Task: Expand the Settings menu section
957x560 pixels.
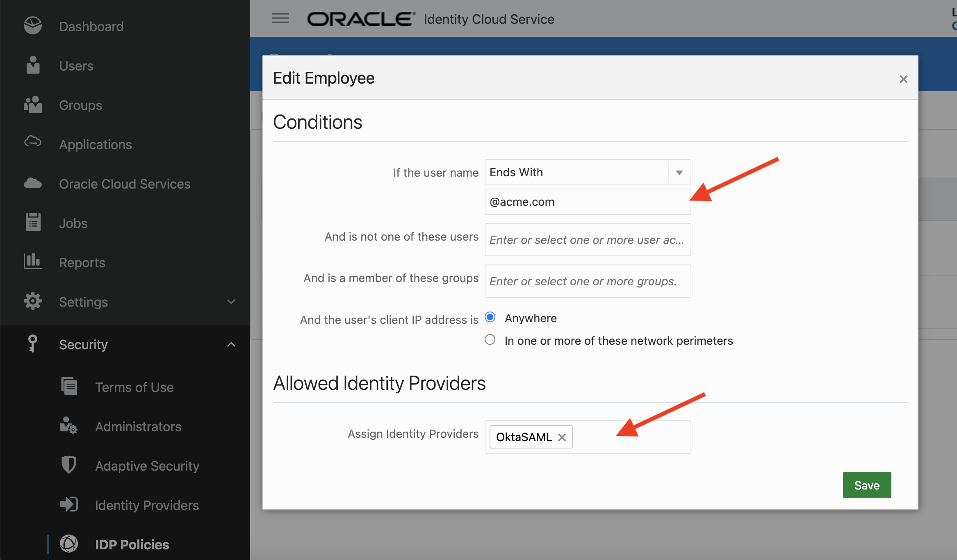Action: [231, 302]
